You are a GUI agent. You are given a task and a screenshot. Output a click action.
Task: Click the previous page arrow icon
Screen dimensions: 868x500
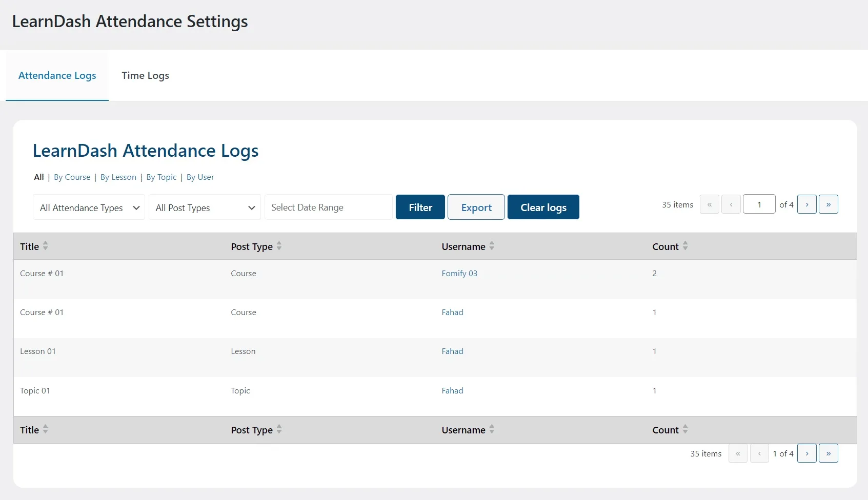click(731, 204)
